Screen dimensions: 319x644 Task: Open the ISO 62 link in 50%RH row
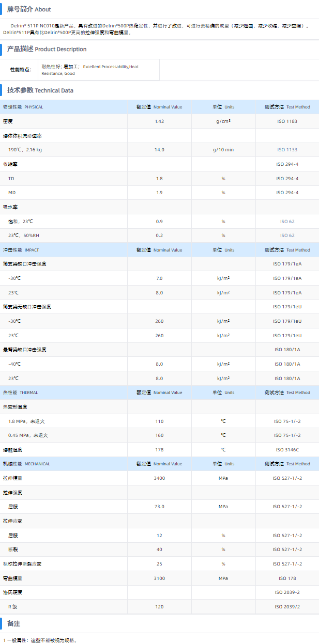click(287, 235)
